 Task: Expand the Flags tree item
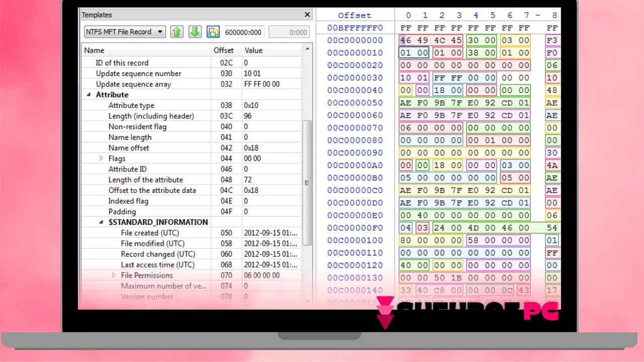[x=101, y=158]
